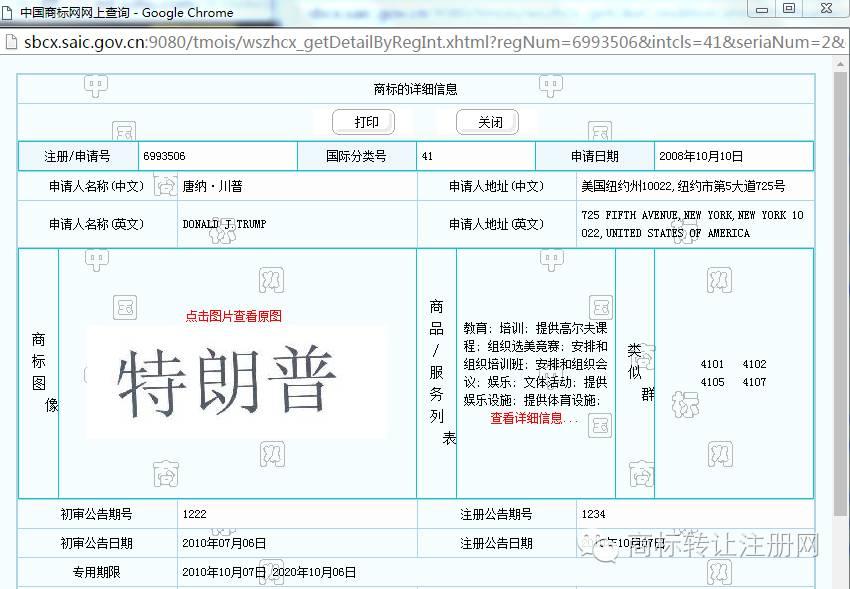Select the DONALD J. TRUMP applicant name
Viewport: 850px width, 589px height.
pyautogui.click(x=224, y=224)
